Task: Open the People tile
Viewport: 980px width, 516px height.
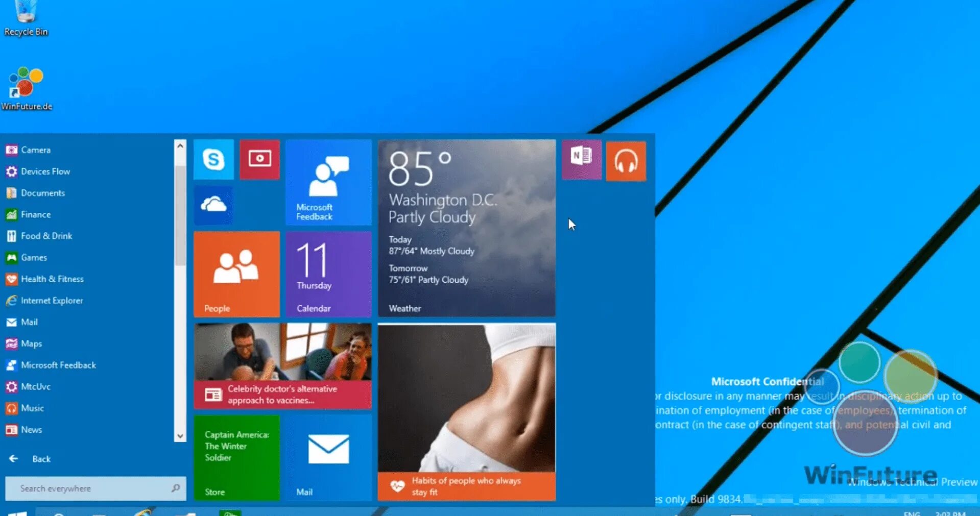Action: 236,274
